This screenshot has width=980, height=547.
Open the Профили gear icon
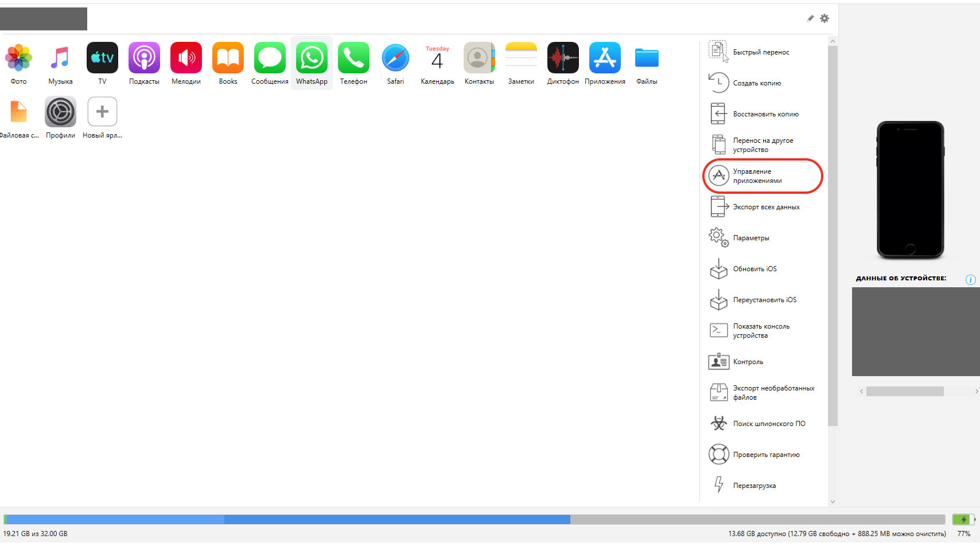click(60, 112)
